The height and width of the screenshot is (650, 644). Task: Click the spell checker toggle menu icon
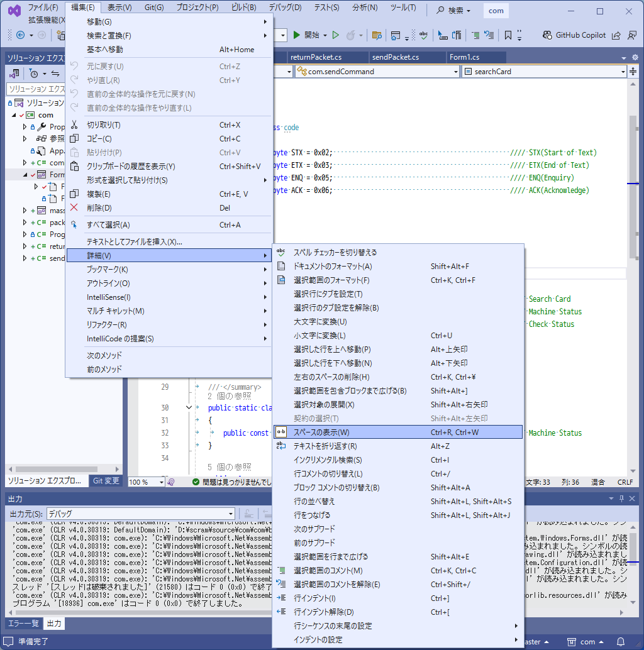pos(281,252)
